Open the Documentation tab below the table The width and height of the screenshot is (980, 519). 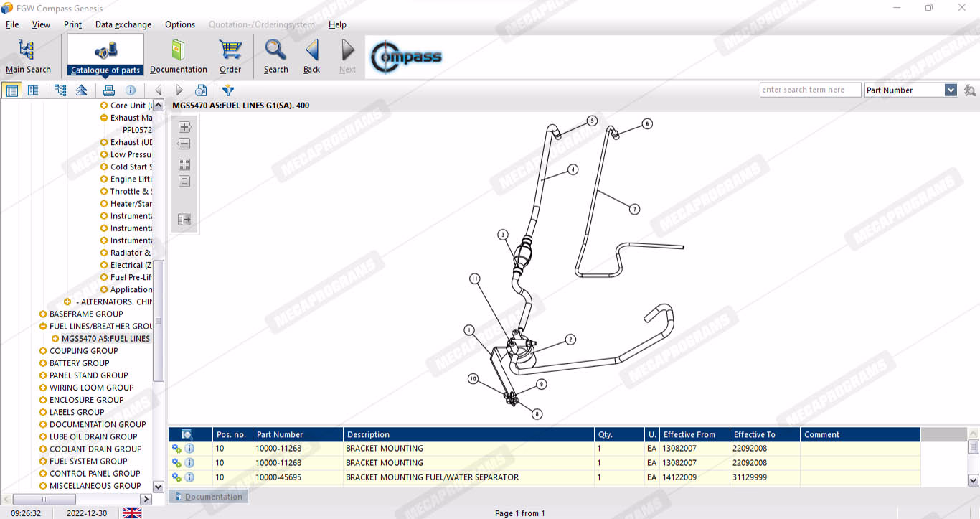pos(207,496)
